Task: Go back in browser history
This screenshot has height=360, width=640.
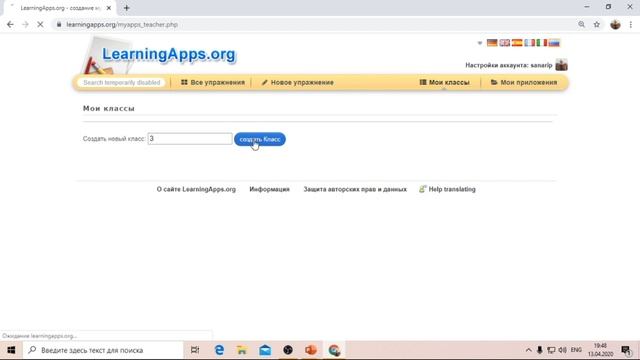Action: 10,24
